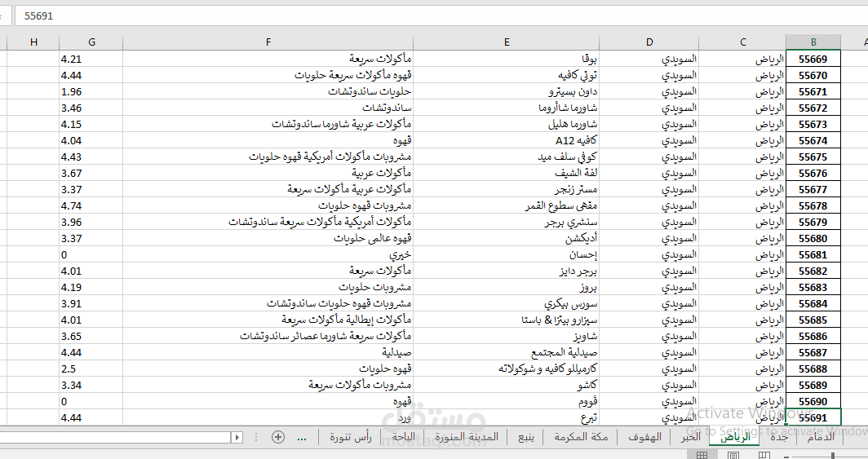The height and width of the screenshot is (459, 868).
Task: Select the active الرياض sheet tab
Action: (734, 437)
